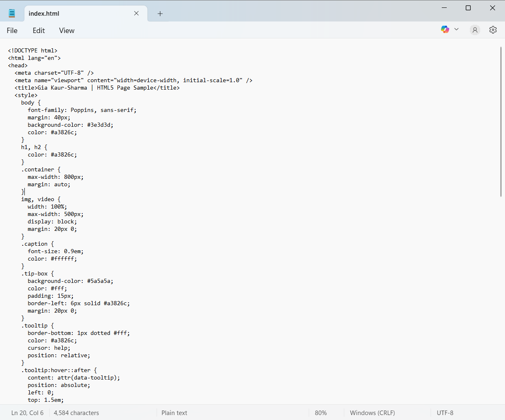Viewport: 505px width, 420px height.
Task: Open the File menu
Action: (x=12, y=30)
